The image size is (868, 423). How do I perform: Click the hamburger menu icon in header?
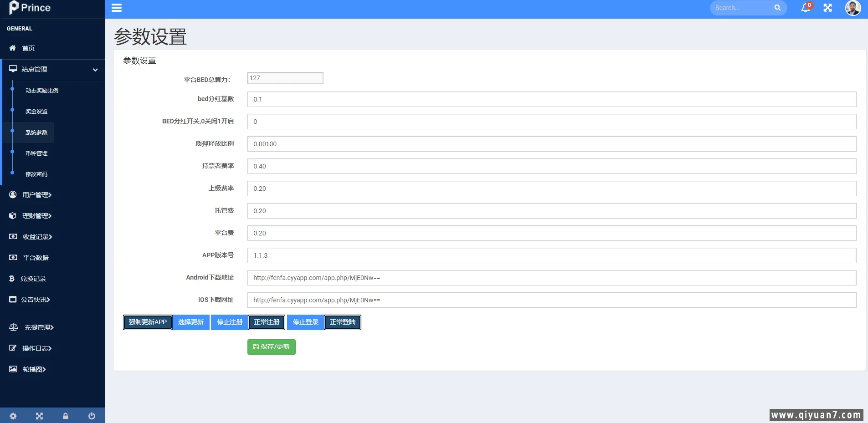[x=117, y=8]
